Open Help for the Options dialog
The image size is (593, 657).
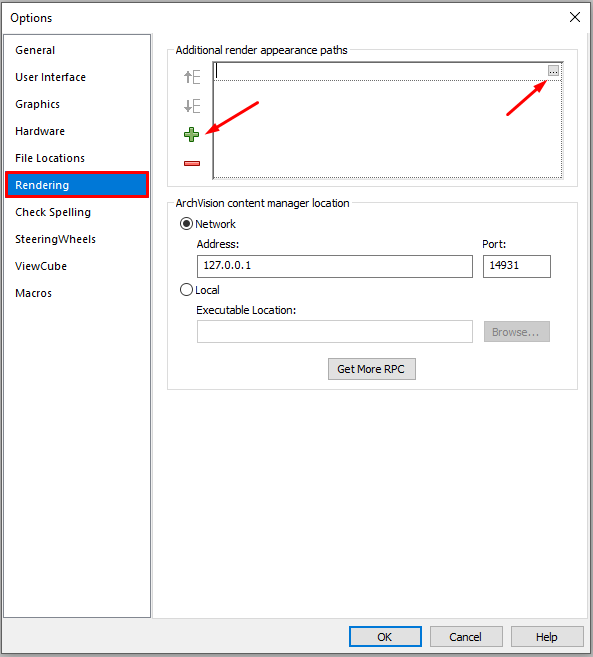coord(547,636)
